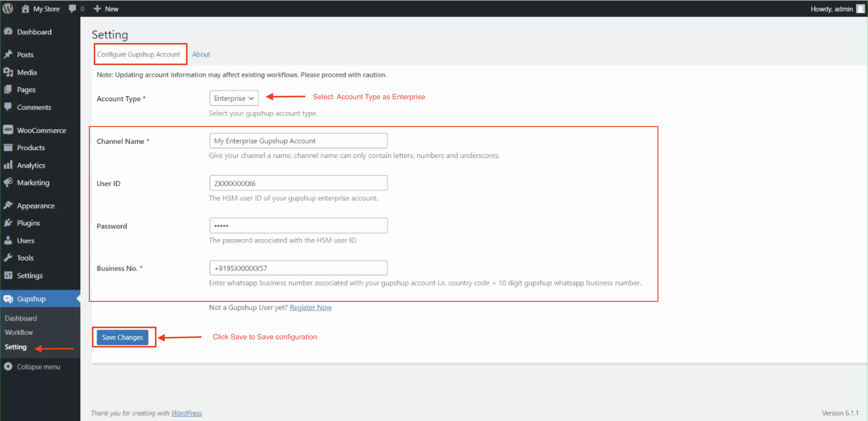Image resolution: width=868 pixels, height=421 pixels.
Task: Click the admin avatar icon
Action: (x=860, y=9)
